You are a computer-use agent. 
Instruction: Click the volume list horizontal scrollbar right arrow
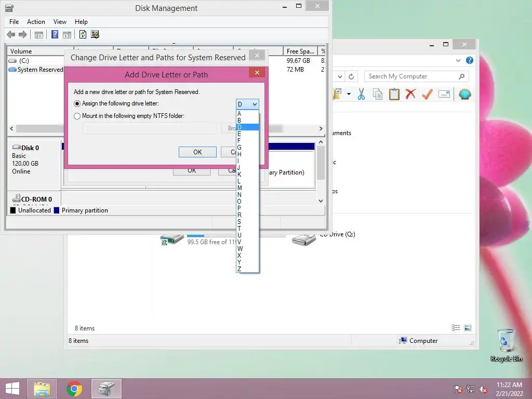321,129
